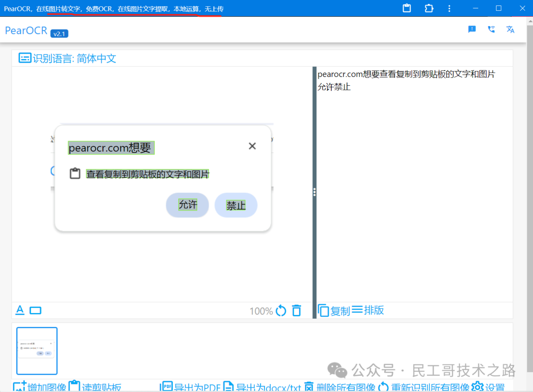Open recognition language 简体中文 selector
Screen dimensions: 533x392
67,58
